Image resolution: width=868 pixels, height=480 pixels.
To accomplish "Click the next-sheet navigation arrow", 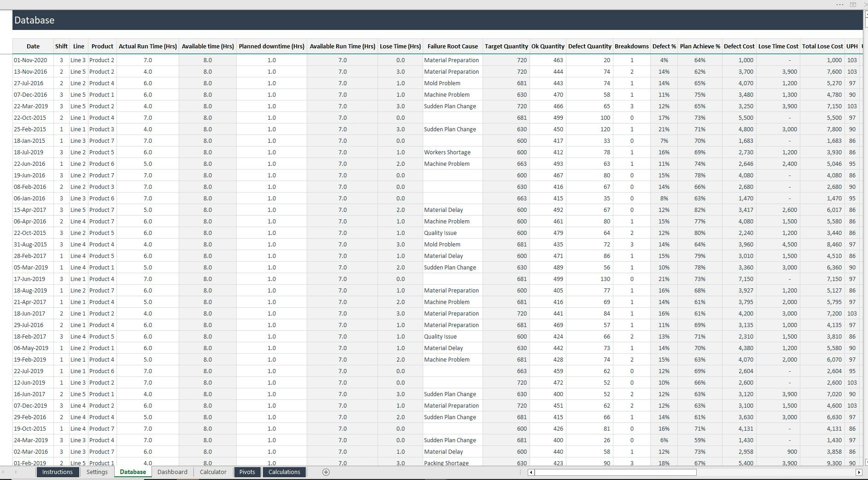I will click(x=17, y=472).
